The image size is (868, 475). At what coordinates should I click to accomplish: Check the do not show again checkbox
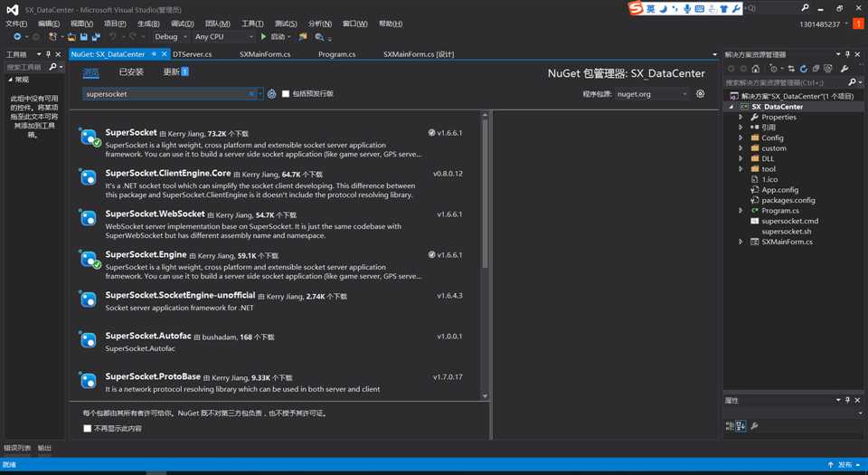[87, 428]
